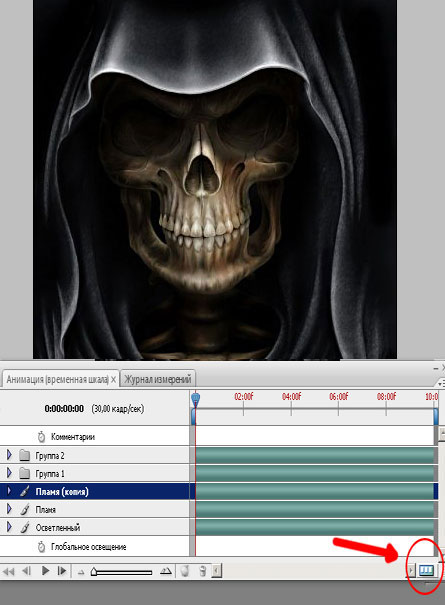
Task: Toggle onion skins button
Action: click(x=185, y=571)
